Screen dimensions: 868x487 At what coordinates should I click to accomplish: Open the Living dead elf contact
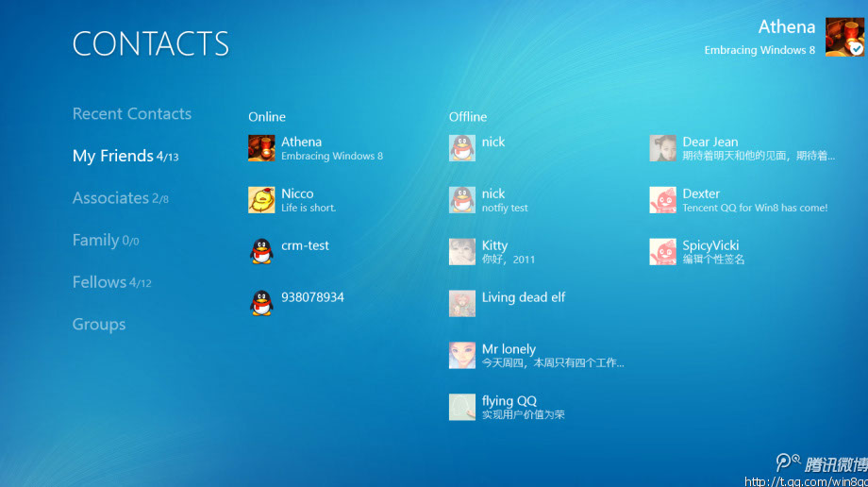523,297
